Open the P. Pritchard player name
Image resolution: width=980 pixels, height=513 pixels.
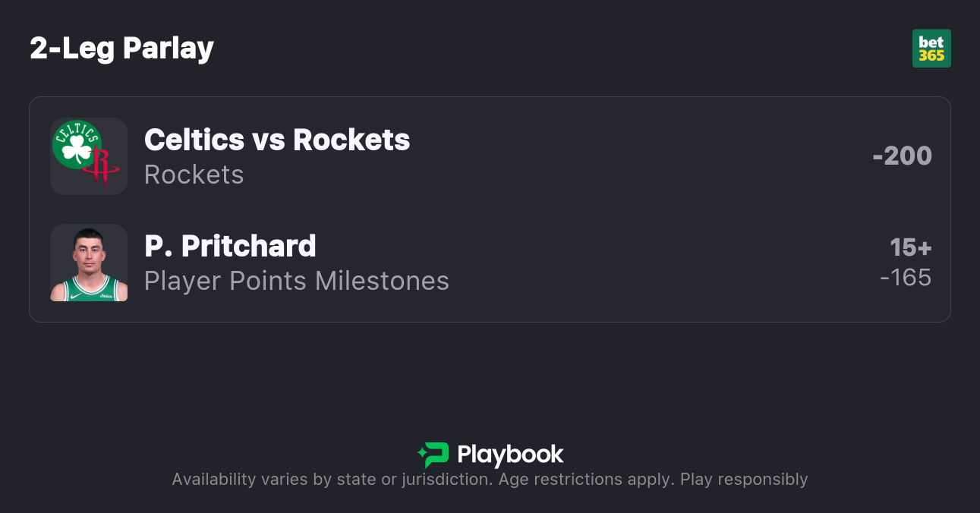tap(230, 246)
